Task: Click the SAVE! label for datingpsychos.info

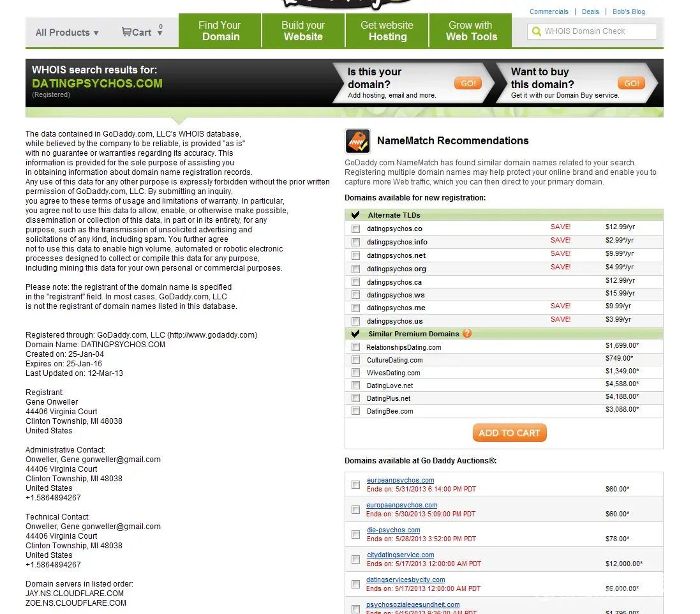Action: [x=560, y=240]
